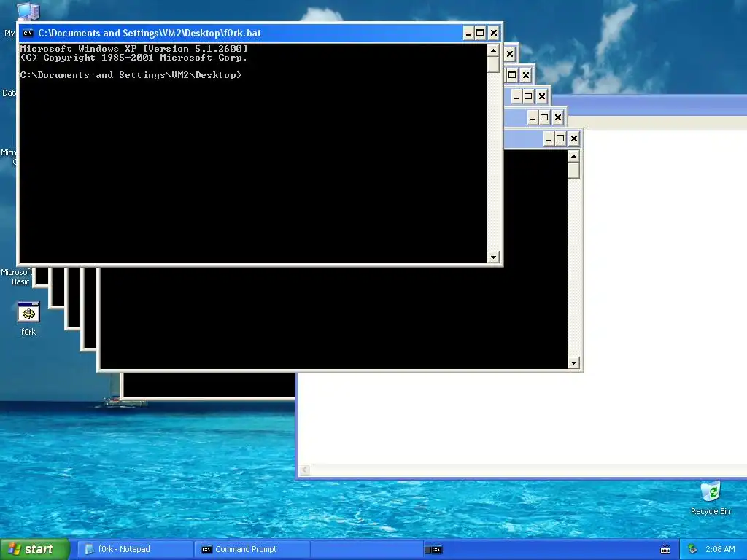Switch to f0rk - Notepad taskbar button
Viewport: 747px width, 560px height.
pyautogui.click(x=135, y=549)
